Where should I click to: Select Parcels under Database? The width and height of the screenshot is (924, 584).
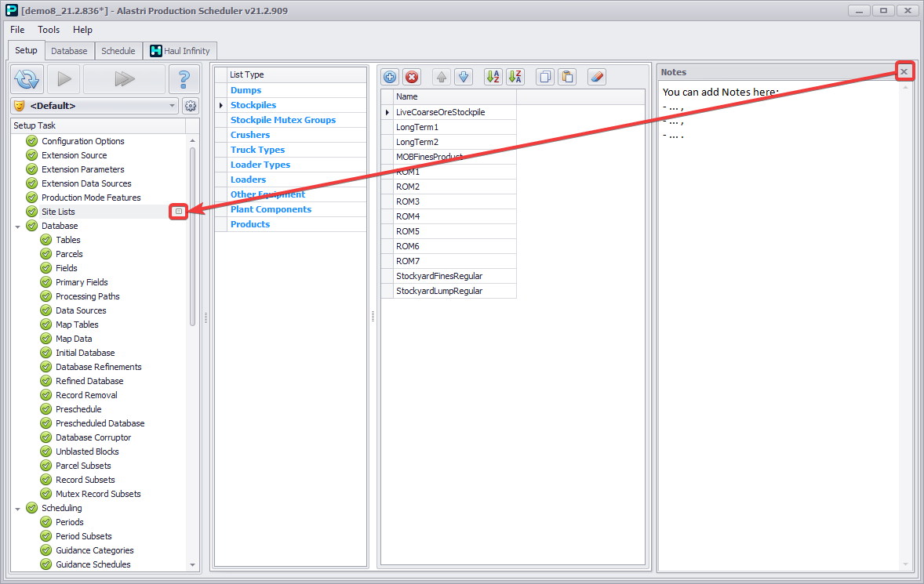69,254
